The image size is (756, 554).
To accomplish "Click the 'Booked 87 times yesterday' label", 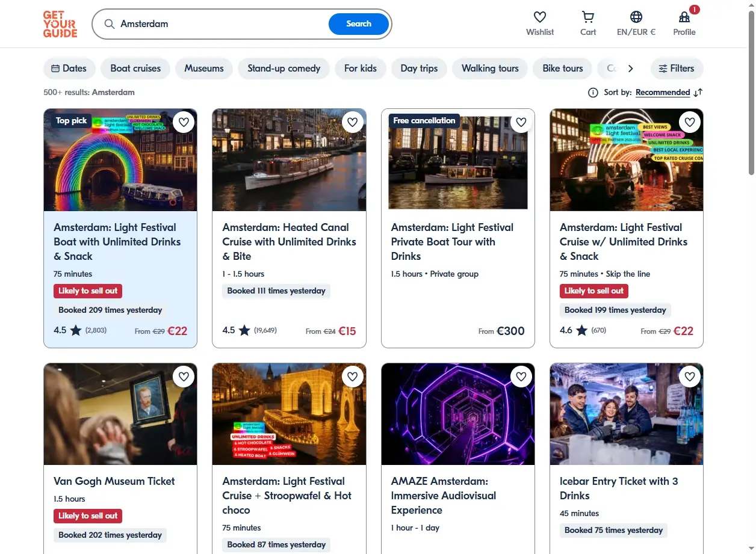I will pyautogui.click(x=276, y=545).
